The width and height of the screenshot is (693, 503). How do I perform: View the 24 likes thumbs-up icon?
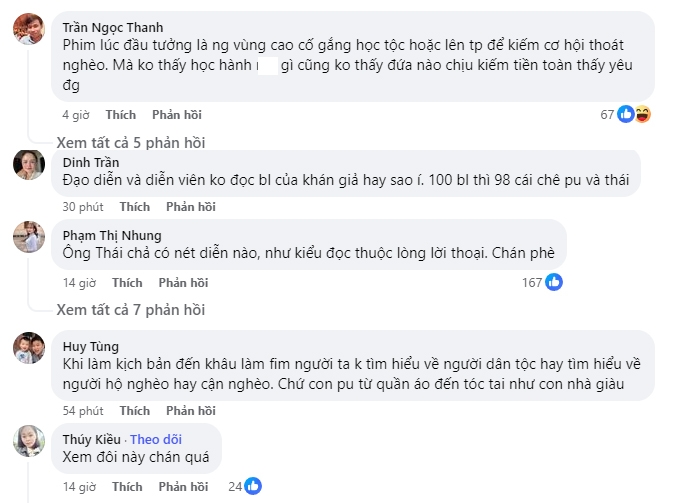click(x=253, y=486)
